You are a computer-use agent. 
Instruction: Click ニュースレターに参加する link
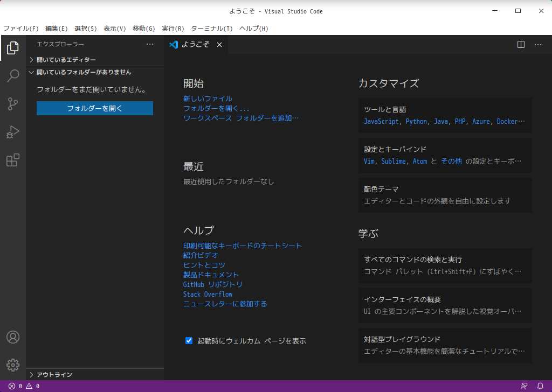225,304
